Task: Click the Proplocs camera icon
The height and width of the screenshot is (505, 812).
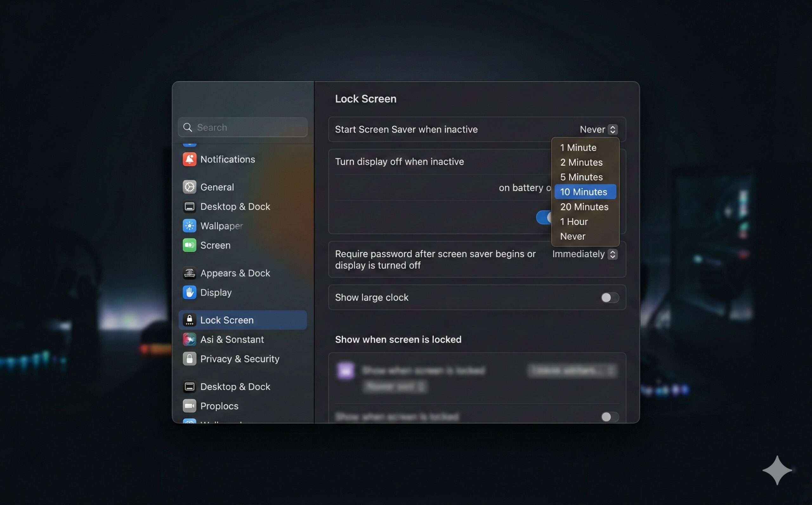Action: click(x=189, y=406)
